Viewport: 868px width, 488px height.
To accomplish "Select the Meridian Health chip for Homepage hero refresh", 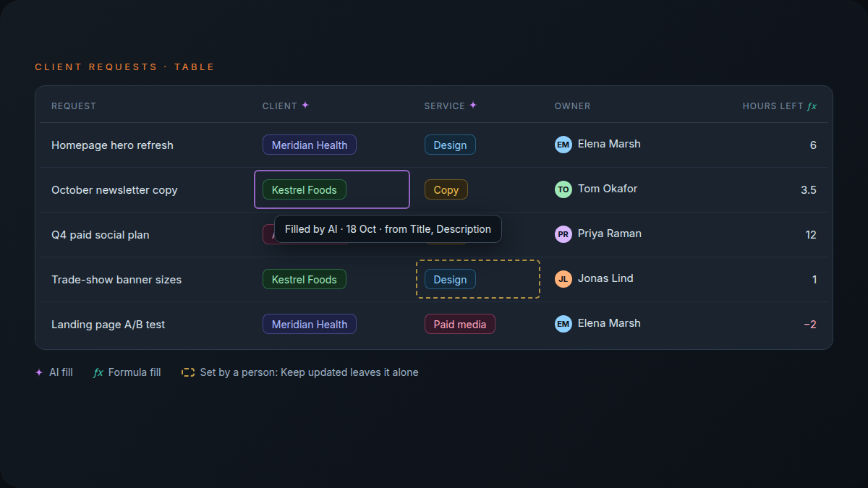I will pyautogui.click(x=310, y=145).
